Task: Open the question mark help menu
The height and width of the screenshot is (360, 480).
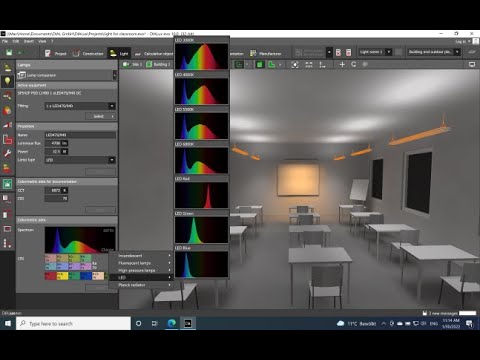Action: coord(52,41)
